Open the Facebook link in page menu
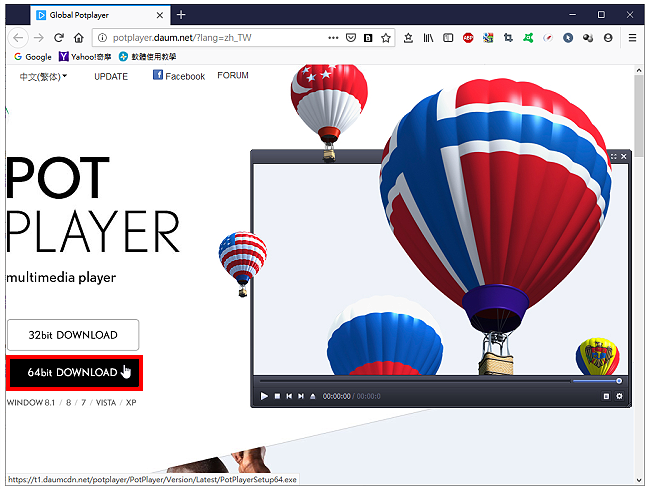Viewport: 651px width, 489px height. tap(179, 76)
